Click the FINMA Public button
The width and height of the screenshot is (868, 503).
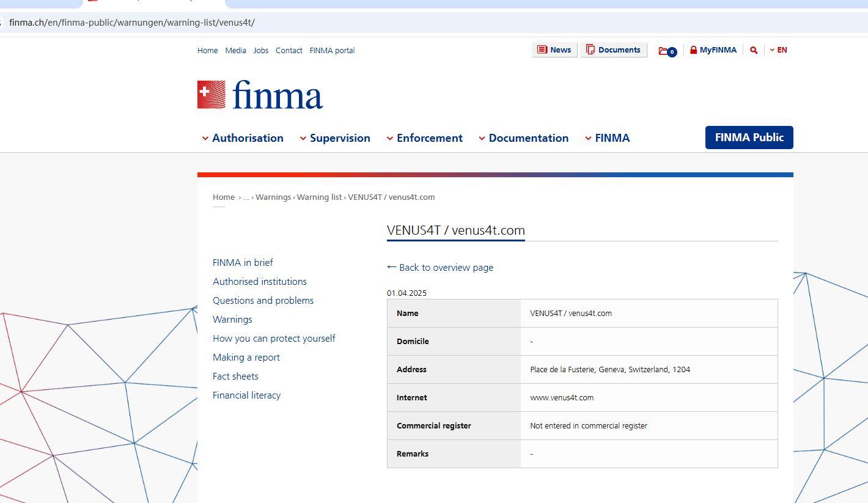pyautogui.click(x=749, y=138)
